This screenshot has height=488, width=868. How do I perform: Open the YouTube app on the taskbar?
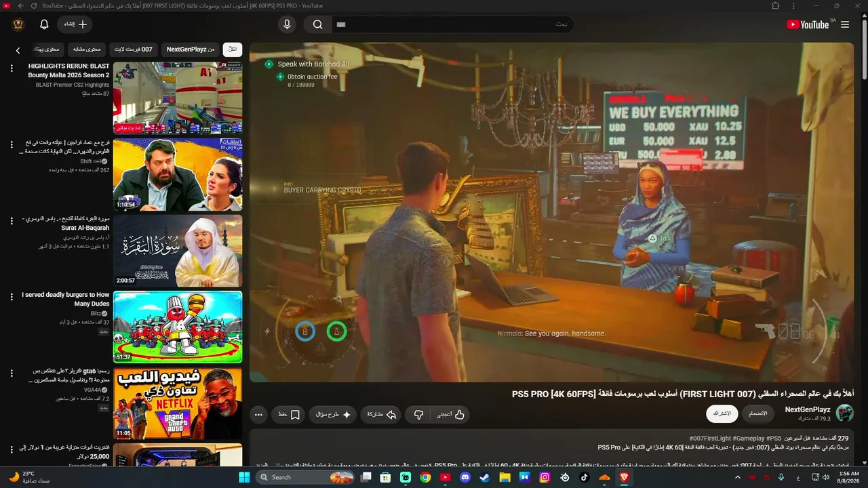pos(446,477)
